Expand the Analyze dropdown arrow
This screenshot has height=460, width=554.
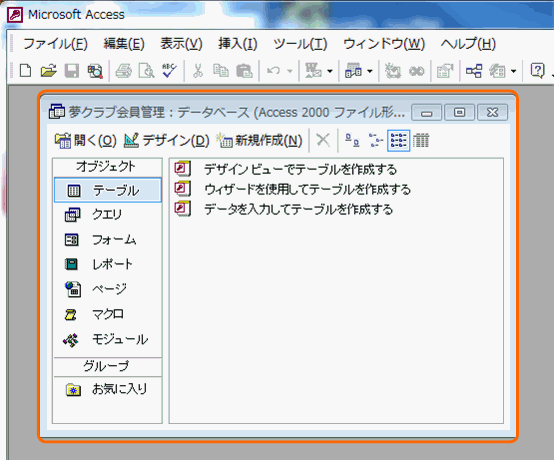[370, 71]
